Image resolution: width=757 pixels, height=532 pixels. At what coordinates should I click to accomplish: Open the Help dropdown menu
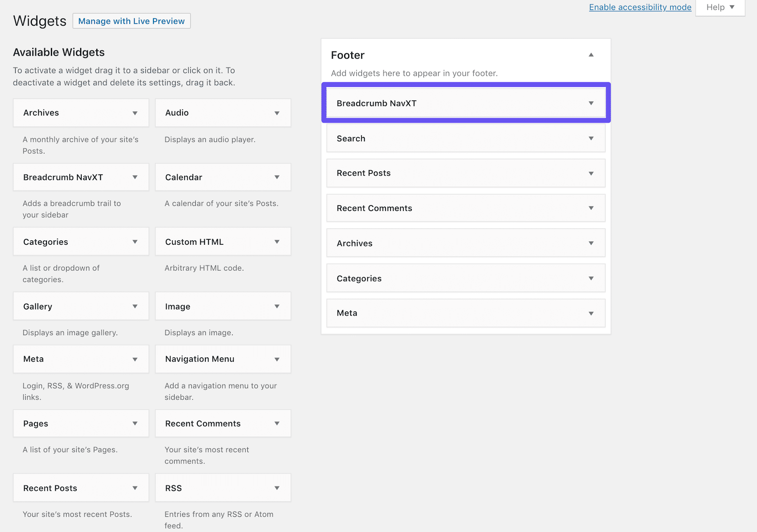[x=720, y=7]
